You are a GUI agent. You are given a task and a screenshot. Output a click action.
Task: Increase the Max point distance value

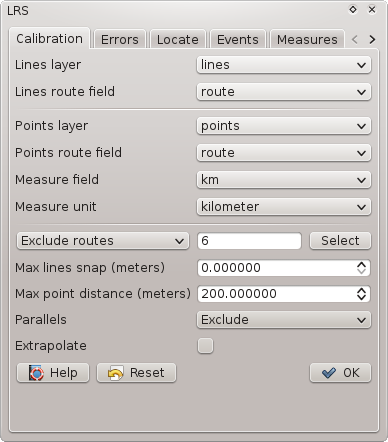362,290
